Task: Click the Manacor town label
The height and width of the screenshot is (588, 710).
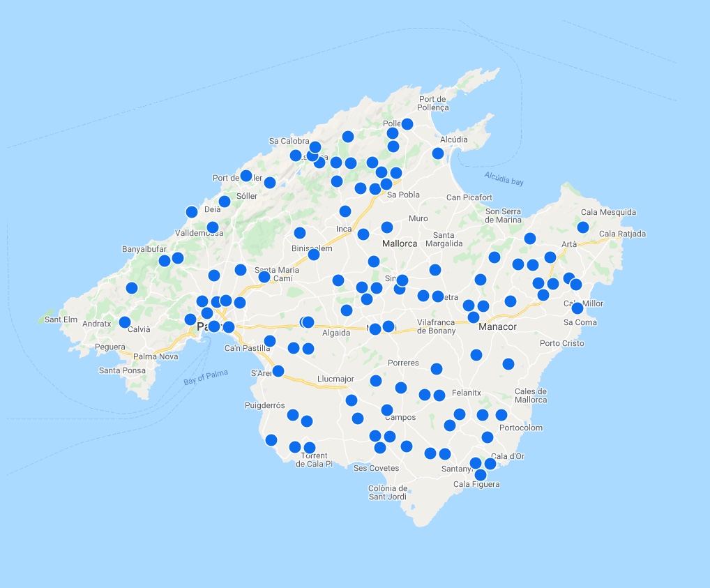Action: (497, 326)
